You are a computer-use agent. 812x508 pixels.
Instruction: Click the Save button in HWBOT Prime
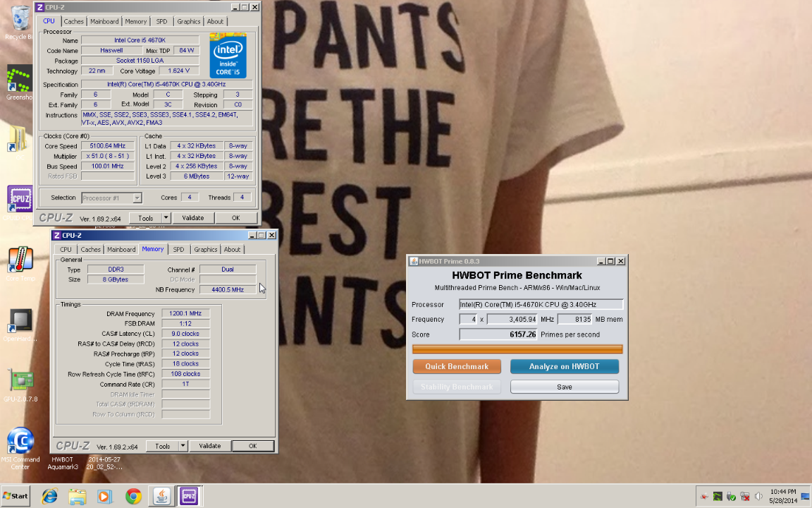pyautogui.click(x=565, y=387)
